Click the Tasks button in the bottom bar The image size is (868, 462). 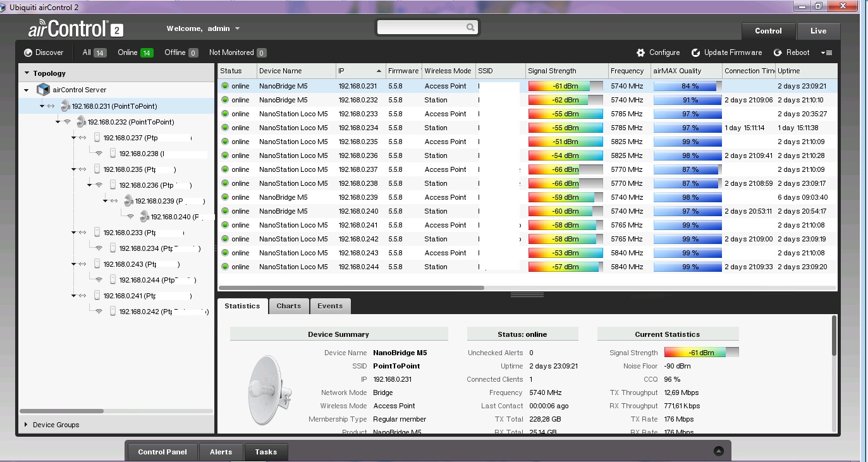coord(266,452)
